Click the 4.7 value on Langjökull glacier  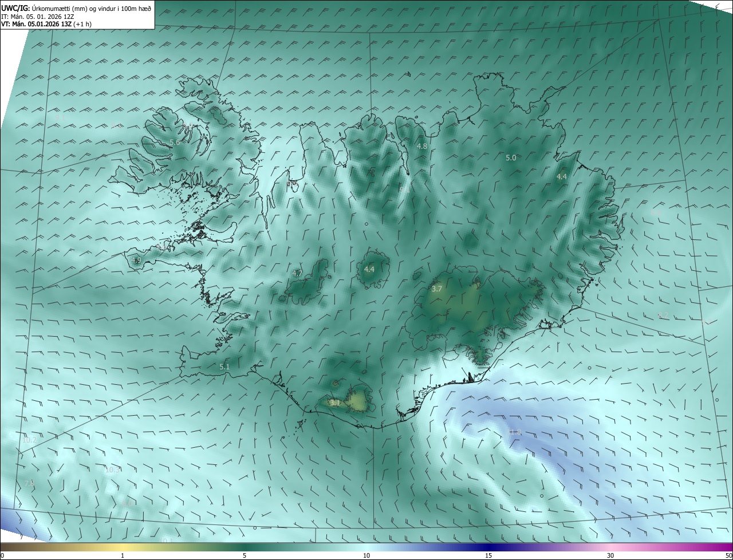tap(297, 273)
